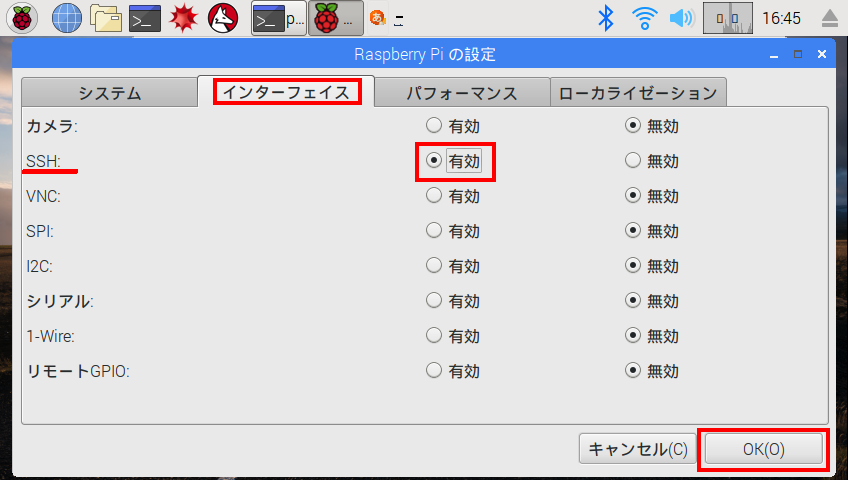This screenshot has width=848, height=480.
Task: Disable SSH
Action: pyautogui.click(x=652, y=161)
